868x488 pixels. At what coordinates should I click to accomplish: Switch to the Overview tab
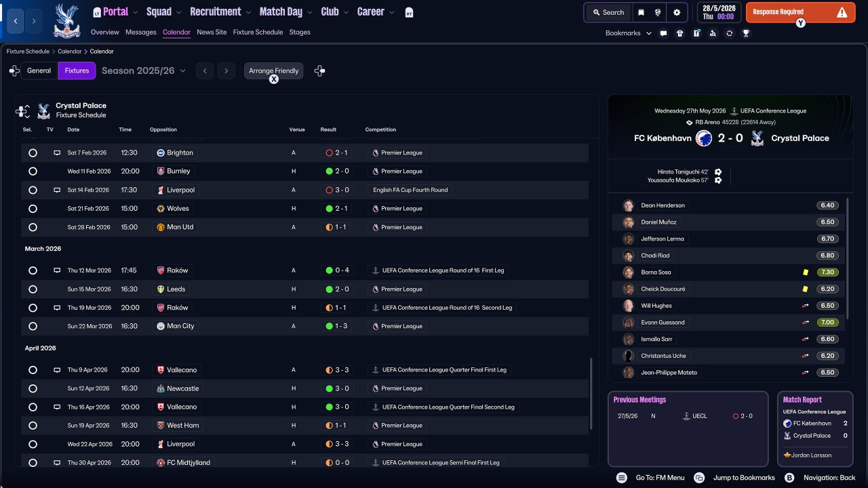pos(105,33)
